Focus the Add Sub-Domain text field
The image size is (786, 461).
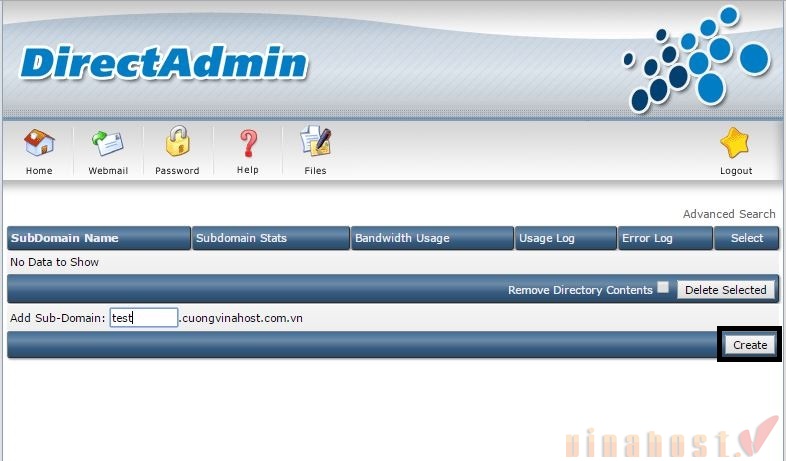[144, 318]
